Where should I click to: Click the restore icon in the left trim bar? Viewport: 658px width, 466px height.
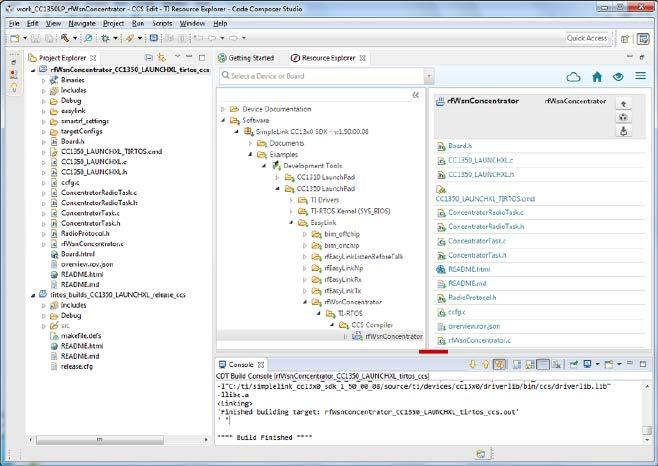(x=14, y=62)
